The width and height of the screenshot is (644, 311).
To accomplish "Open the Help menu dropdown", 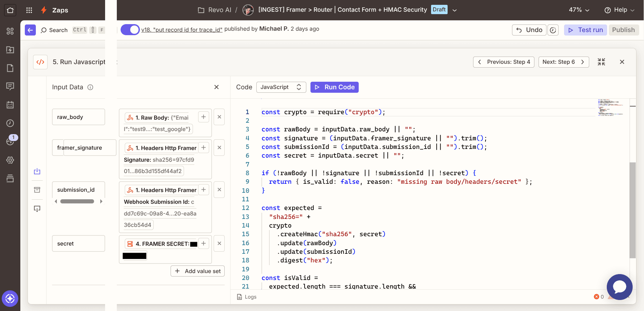I will [x=620, y=10].
